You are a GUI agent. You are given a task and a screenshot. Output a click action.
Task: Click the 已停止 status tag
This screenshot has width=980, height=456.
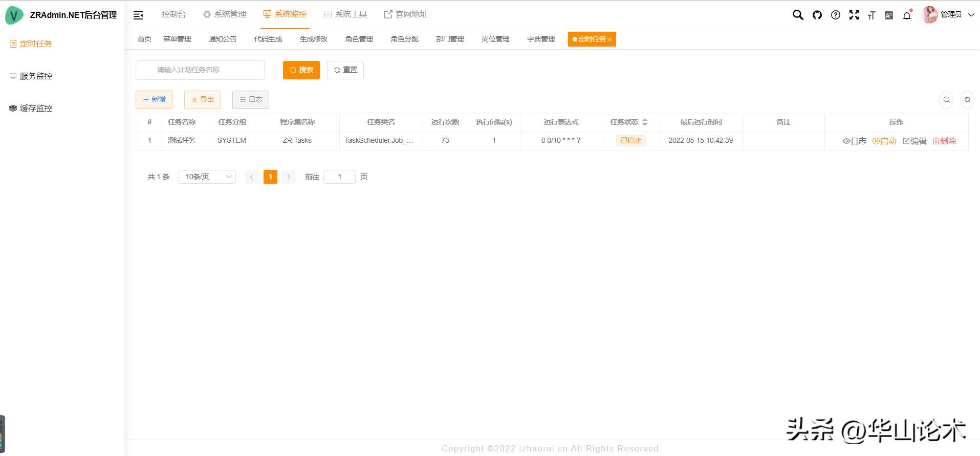click(631, 141)
